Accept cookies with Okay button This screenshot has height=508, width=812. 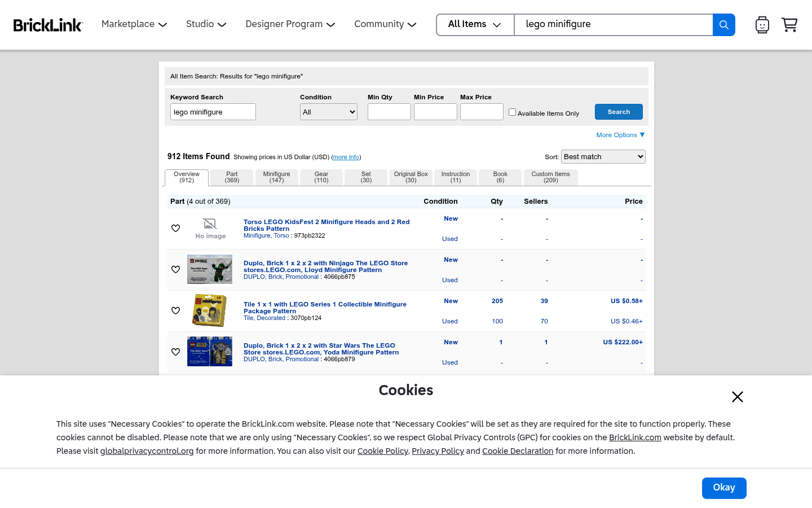(724, 488)
